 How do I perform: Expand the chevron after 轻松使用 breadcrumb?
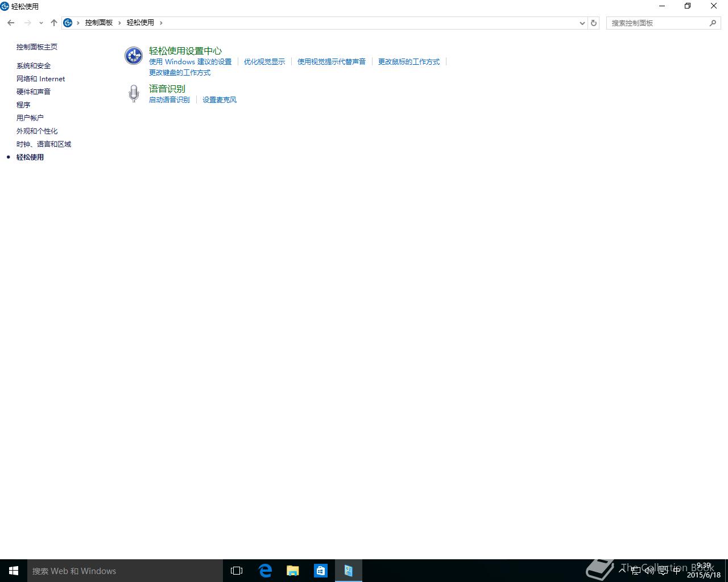pyautogui.click(x=161, y=23)
